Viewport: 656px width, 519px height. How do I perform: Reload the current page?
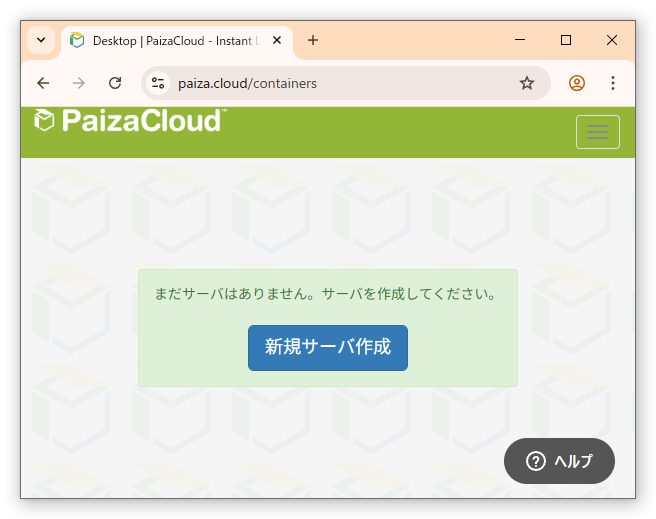click(115, 83)
